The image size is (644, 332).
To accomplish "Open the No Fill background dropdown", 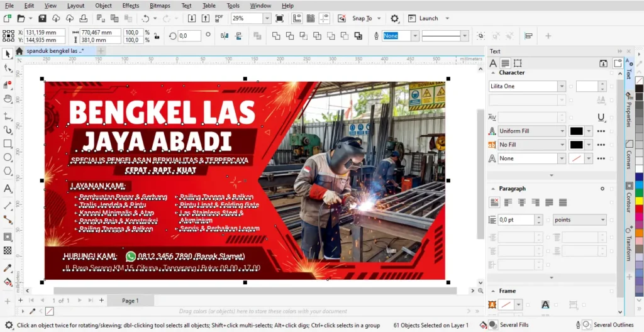I will tap(562, 145).
